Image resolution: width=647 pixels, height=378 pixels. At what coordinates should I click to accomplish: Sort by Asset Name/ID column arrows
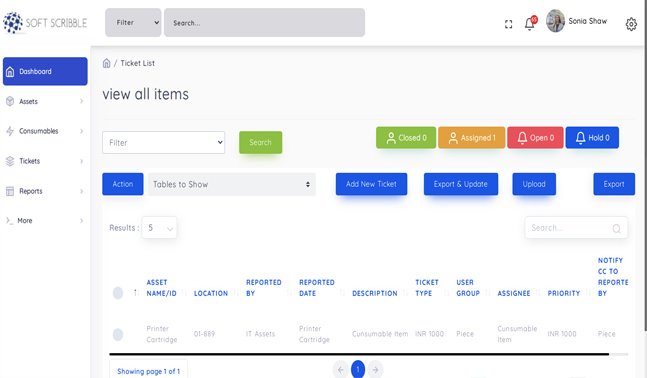pyautogui.click(x=184, y=293)
